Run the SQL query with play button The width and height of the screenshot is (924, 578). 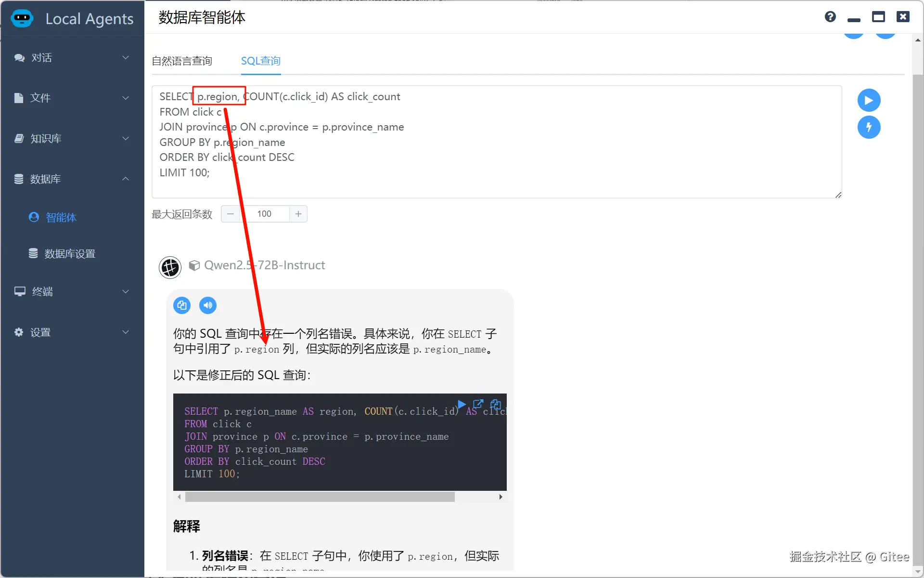[869, 100]
